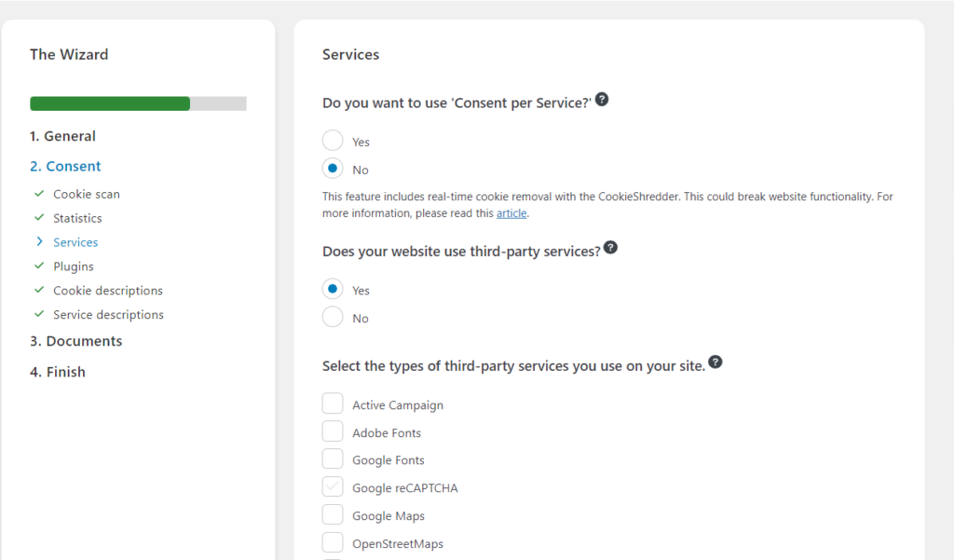Expand the 1. General wizard section
The width and height of the screenshot is (954, 560).
62,136
